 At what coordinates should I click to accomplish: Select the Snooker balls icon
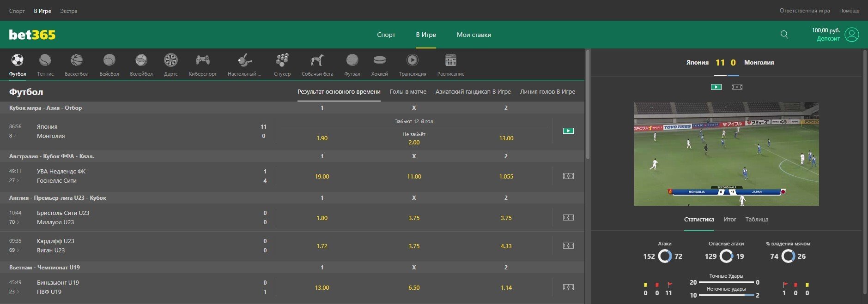tap(282, 60)
